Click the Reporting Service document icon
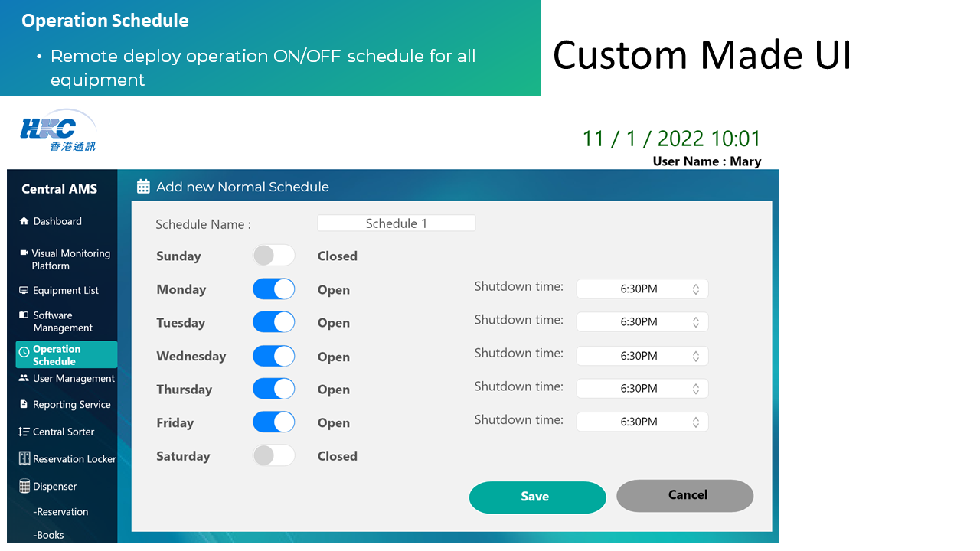This screenshot has width=980, height=551. pos(24,404)
